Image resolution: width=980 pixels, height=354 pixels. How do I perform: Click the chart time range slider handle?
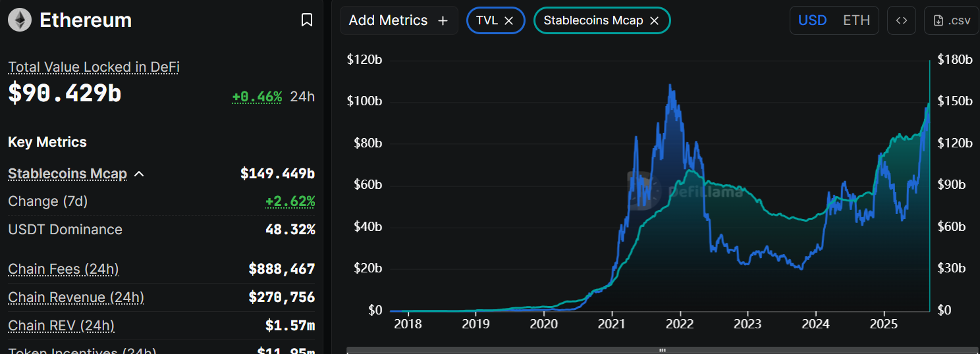pos(663,350)
